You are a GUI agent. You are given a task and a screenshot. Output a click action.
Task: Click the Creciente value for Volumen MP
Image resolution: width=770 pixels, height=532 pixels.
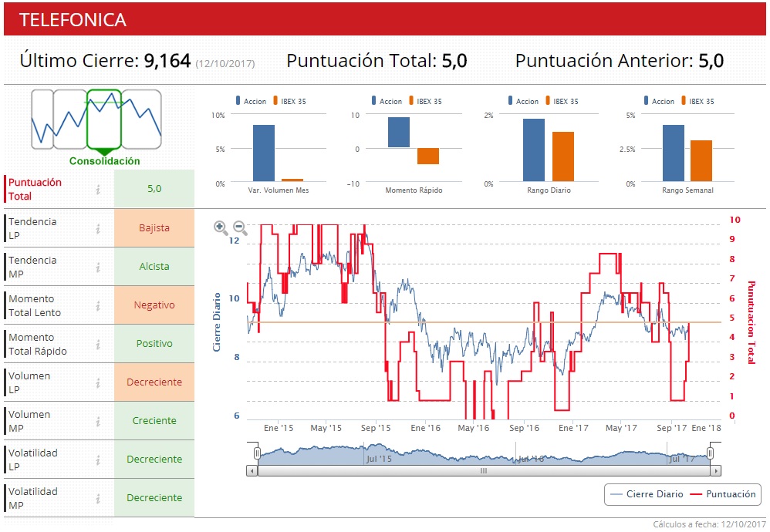[x=154, y=421]
